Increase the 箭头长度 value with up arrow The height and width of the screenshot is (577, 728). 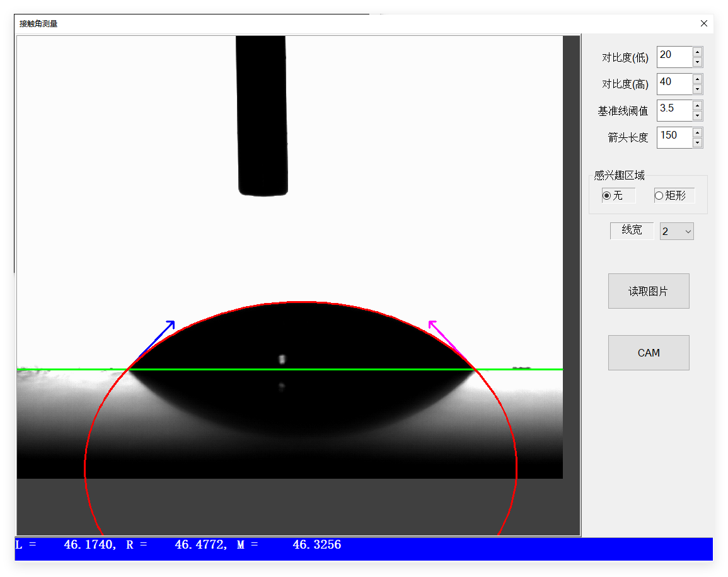click(697, 132)
